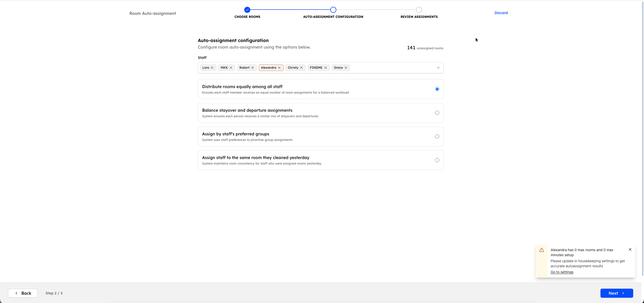Remove Lora from staff chips

click(x=212, y=68)
